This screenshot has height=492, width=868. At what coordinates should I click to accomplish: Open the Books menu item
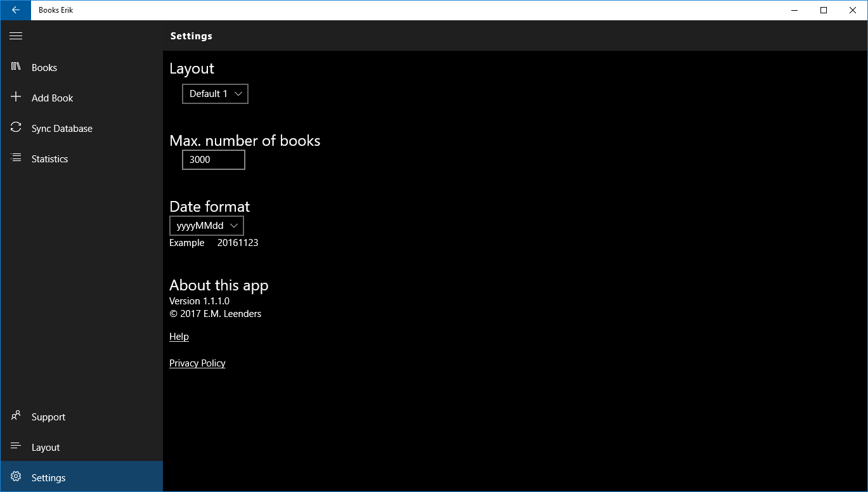coord(82,67)
